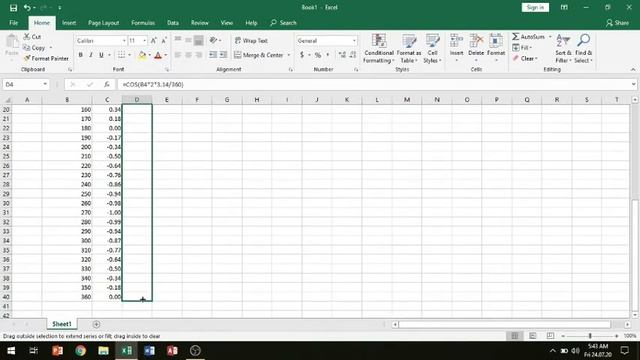The height and width of the screenshot is (360, 640).
Task: Click Merge & Center
Action: 259,55
